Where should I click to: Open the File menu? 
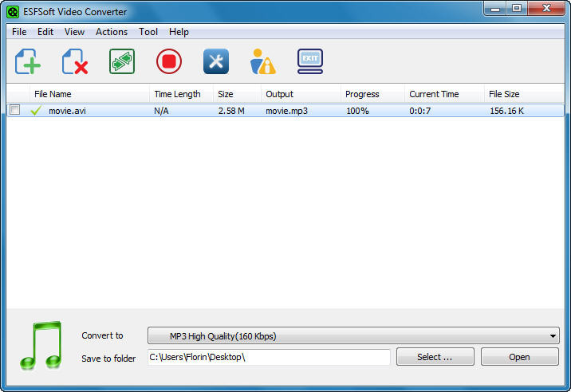click(x=19, y=32)
